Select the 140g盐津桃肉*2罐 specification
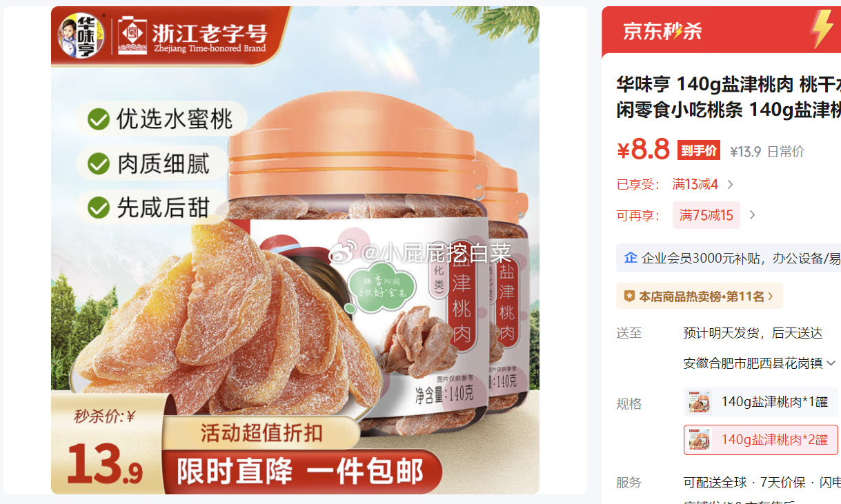Image resolution: width=841 pixels, height=504 pixels. (x=761, y=439)
